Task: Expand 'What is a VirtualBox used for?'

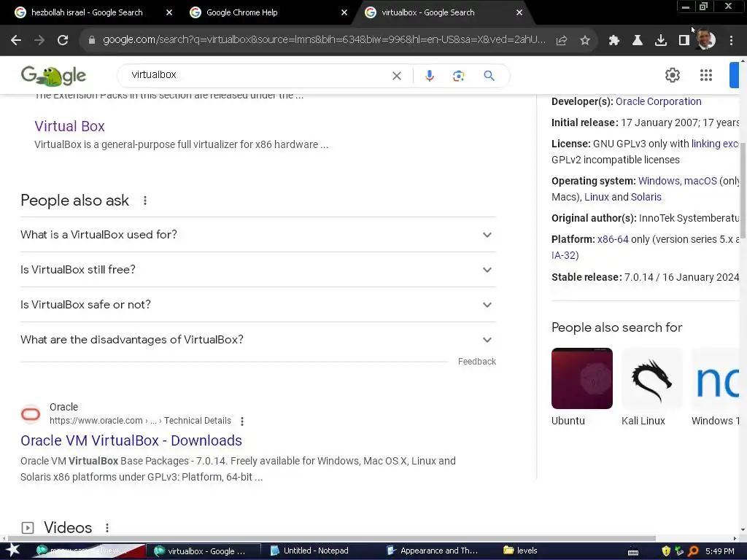Action: pos(258,235)
